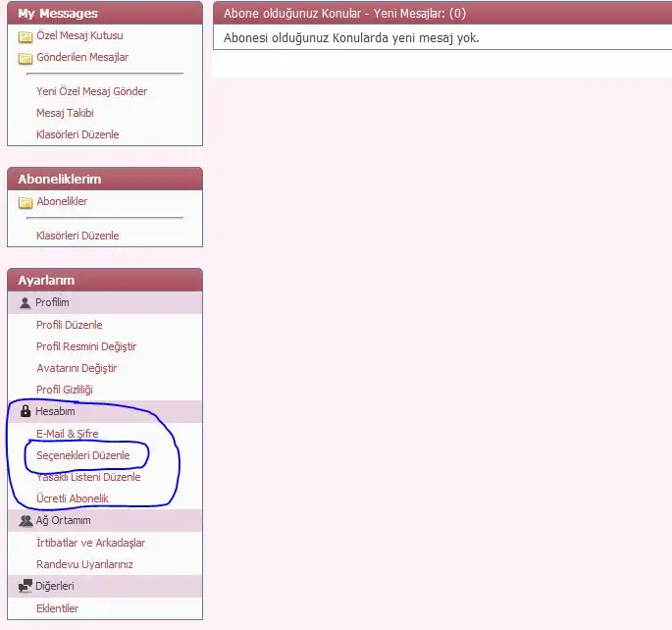
Task: Click the folder icon beside Özel Mesaj Kutusu
Action: pos(26,37)
